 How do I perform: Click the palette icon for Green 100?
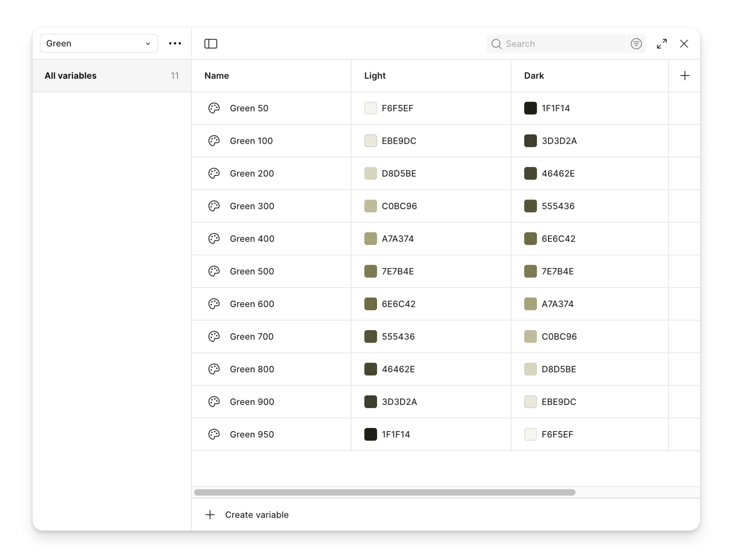pos(214,141)
